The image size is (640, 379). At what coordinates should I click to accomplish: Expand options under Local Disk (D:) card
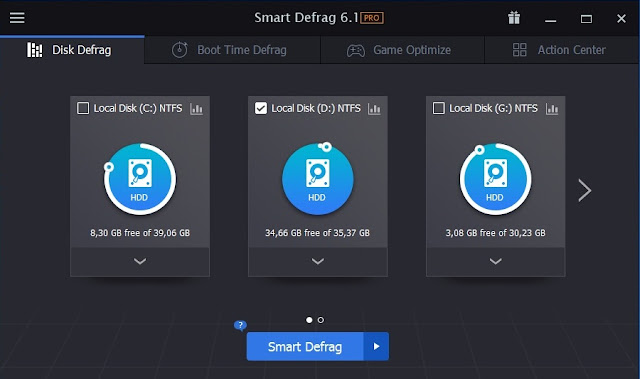(x=318, y=262)
